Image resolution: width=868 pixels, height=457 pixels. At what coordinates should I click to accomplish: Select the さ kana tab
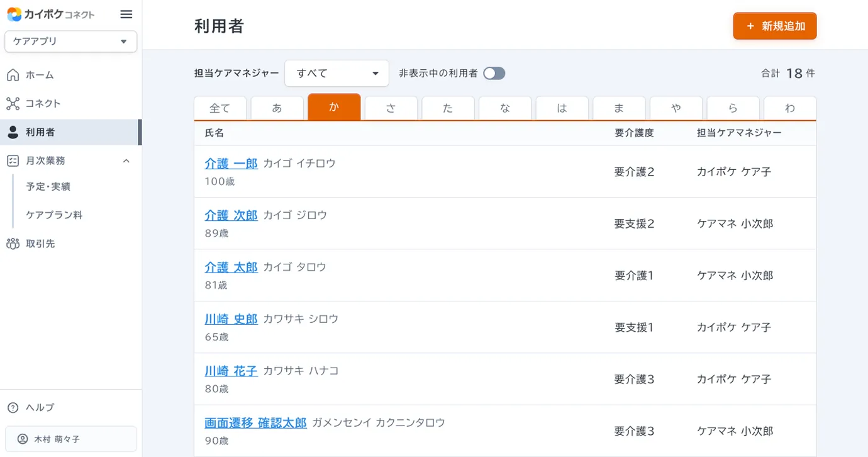[391, 108]
